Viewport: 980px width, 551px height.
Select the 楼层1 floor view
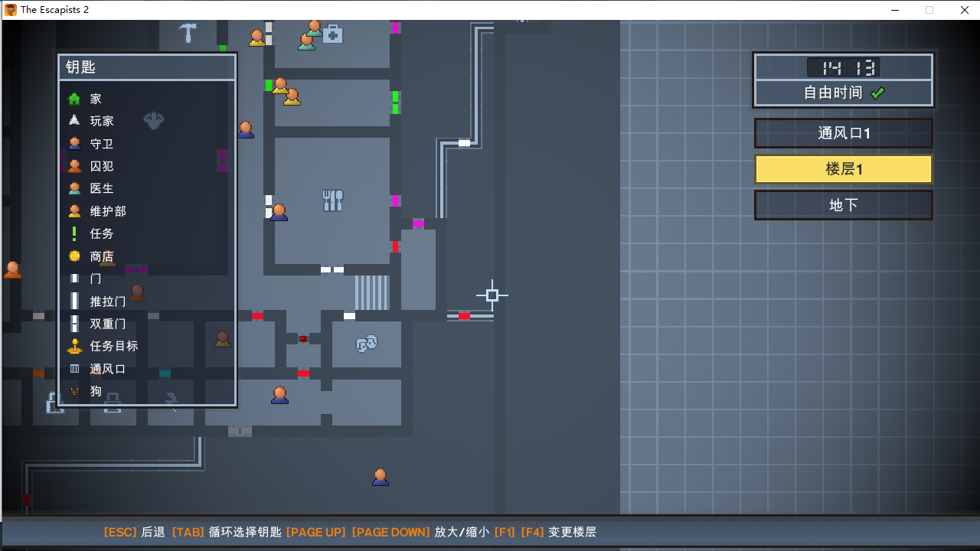click(x=844, y=169)
